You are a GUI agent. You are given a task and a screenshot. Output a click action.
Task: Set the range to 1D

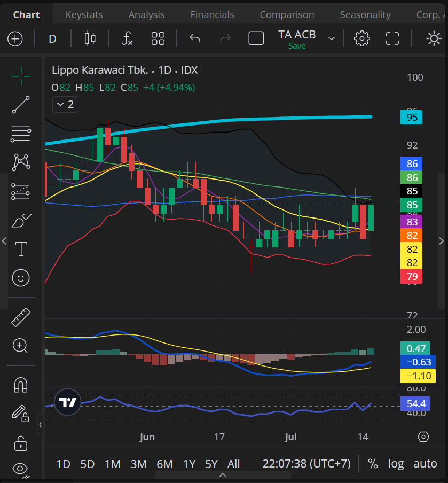coord(64,464)
